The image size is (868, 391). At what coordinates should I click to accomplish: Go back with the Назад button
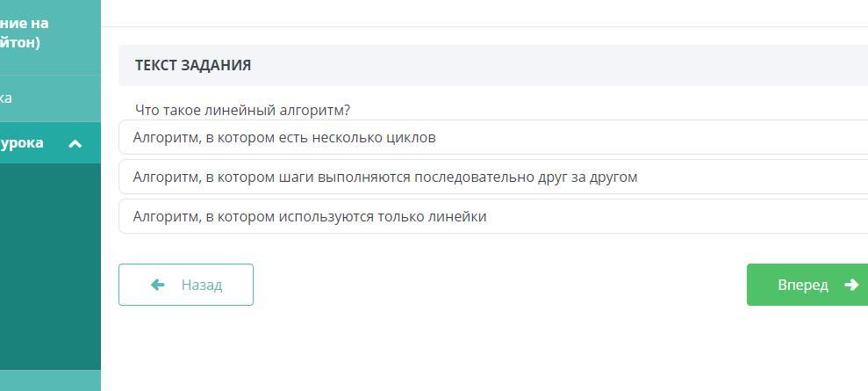point(186,285)
